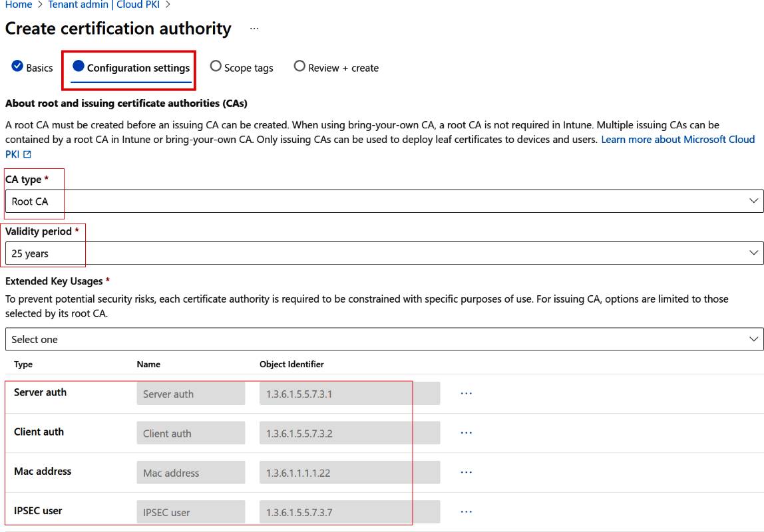Click the 1.3.6.1.5.5.7.3.2 object identifier field

point(350,433)
